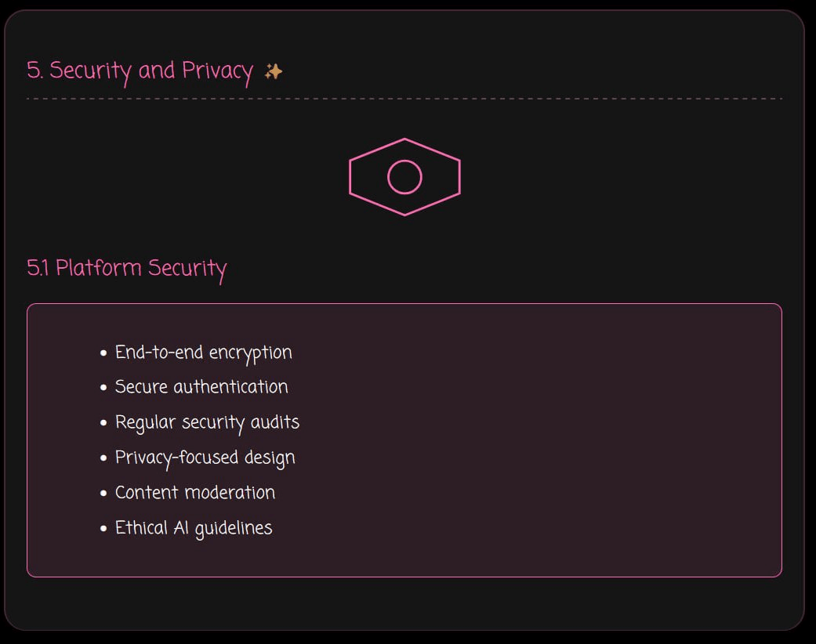Click the "Regular security audits" list entry
816x644 pixels.
[x=207, y=422]
